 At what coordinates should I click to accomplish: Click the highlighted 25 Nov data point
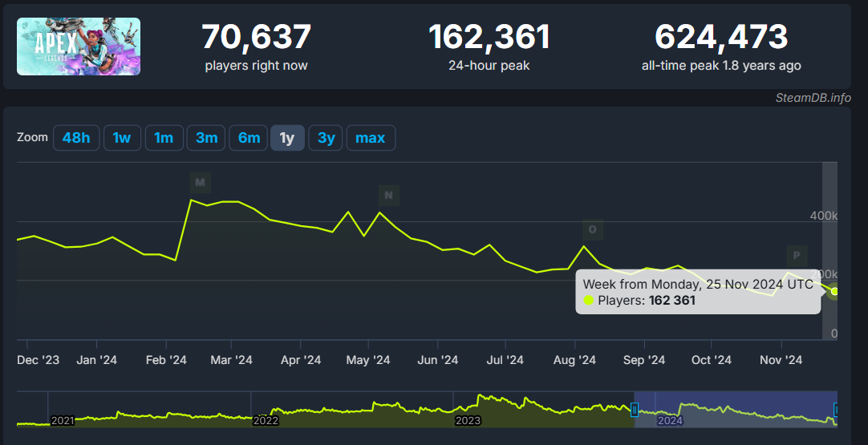[x=834, y=291]
